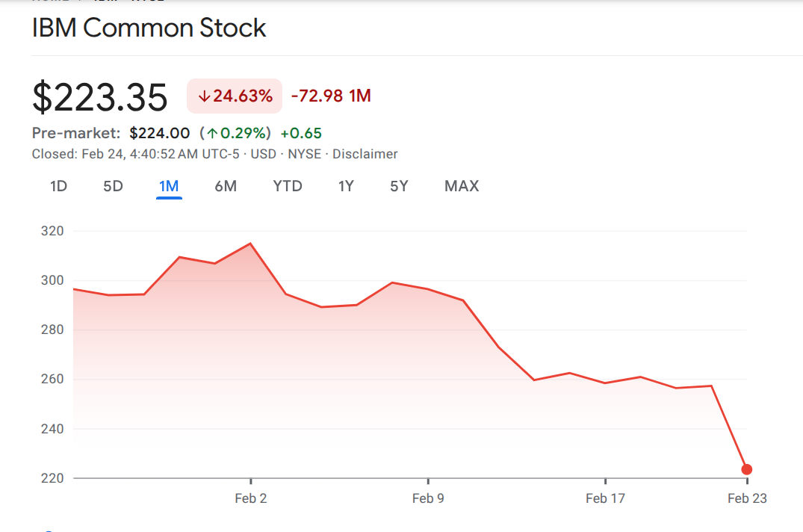Viewport: 803px width, 532px height.
Task: Click the Feb 9 date on the axis
Action: click(428, 498)
